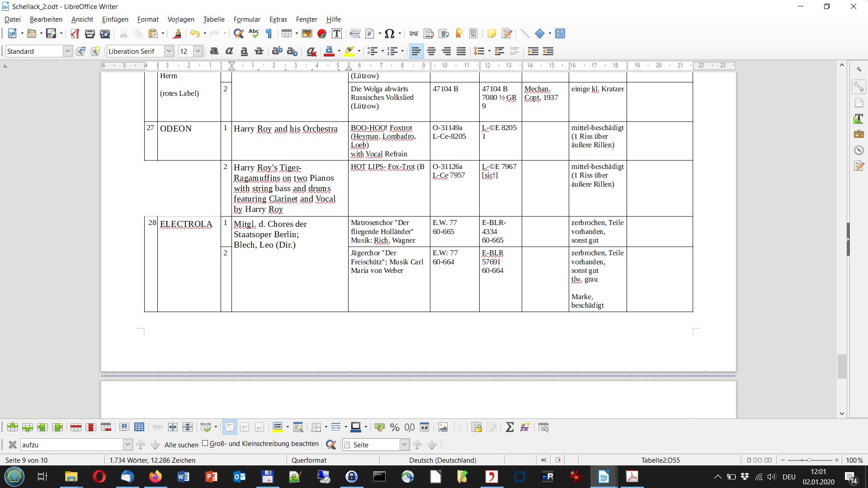
Task: Click the Bold formatting icon
Action: (x=214, y=51)
